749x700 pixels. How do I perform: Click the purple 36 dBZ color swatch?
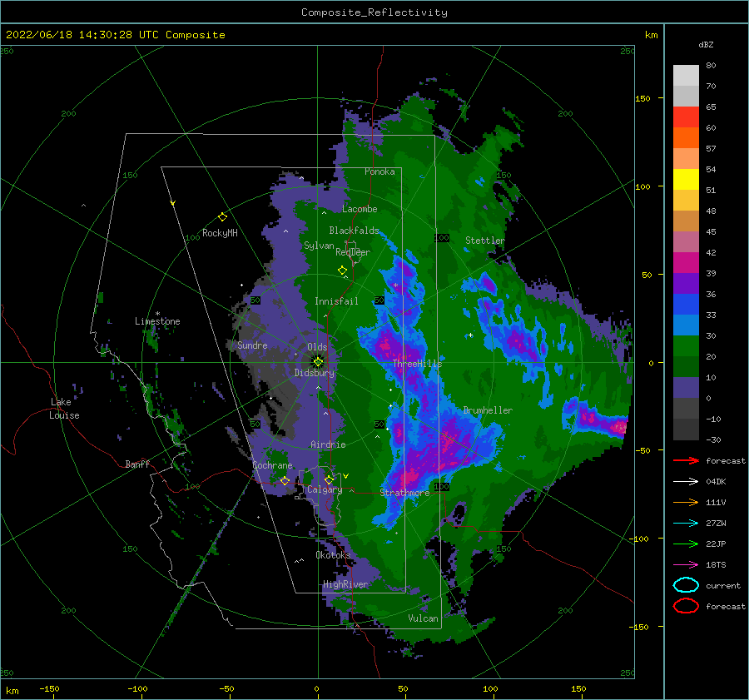click(x=686, y=284)
